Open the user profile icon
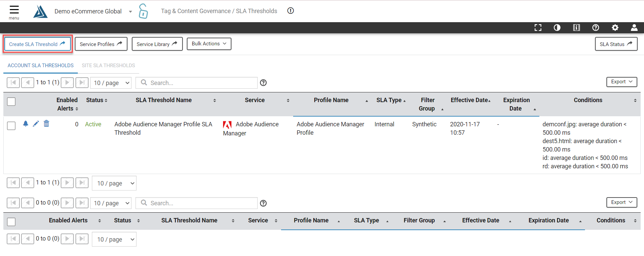 pyautogui.click(x=634, y=28)
